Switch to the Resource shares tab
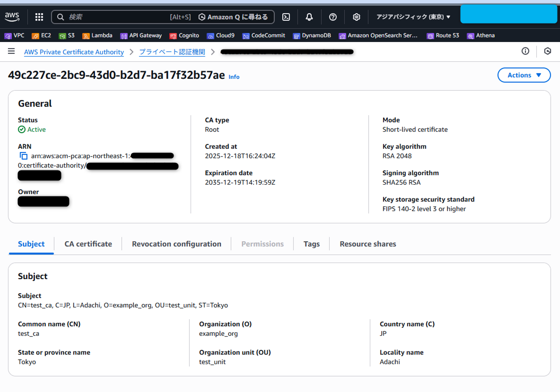The width and height of the screenshot is (560, 392). point(368,244)
